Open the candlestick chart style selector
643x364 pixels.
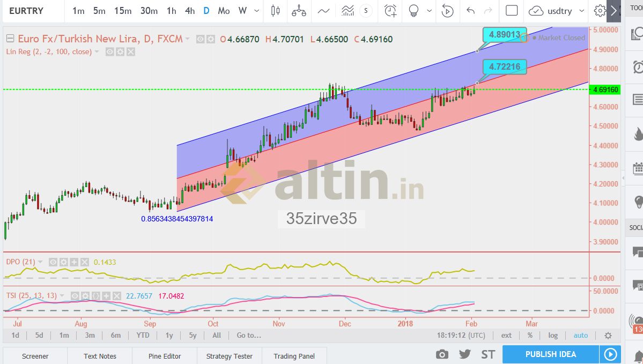[276, 11]
